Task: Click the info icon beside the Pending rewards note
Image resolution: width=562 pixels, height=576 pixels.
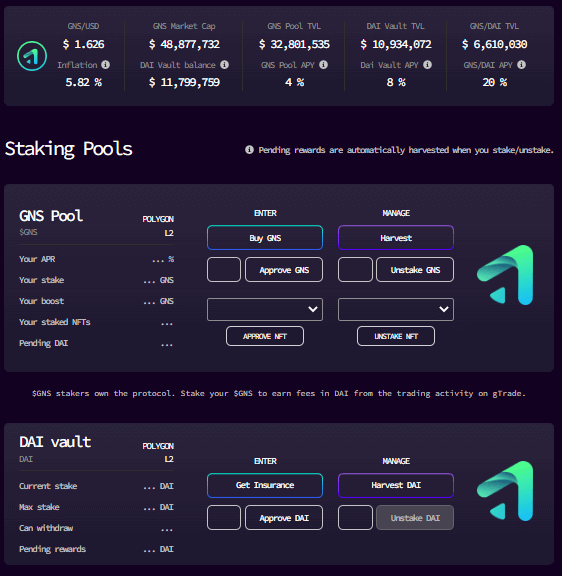Action: pyautogui.click(x=249, y=150)
